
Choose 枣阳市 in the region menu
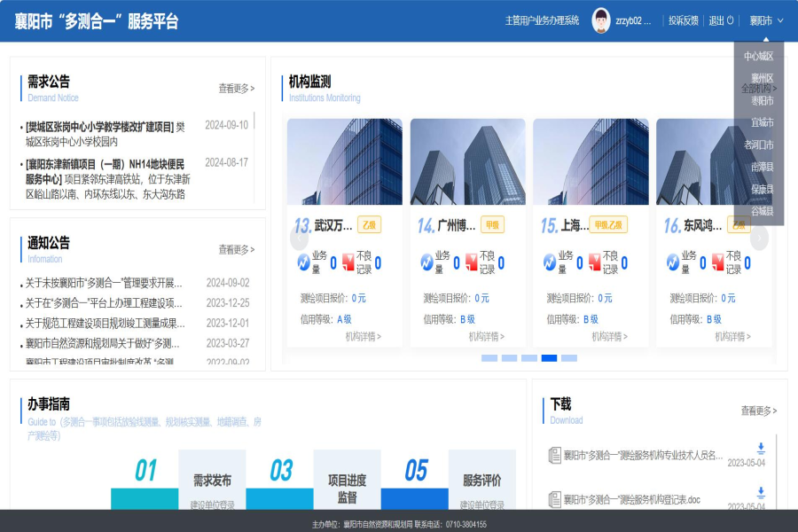pyautogui.click(x=762, y=101)
